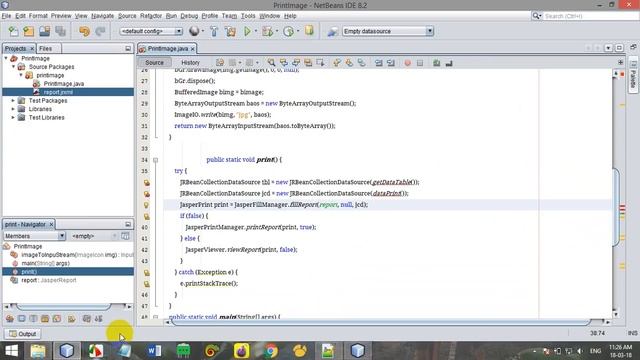
Task: Open the Windows Start button
Action: [x=11, y=351]
